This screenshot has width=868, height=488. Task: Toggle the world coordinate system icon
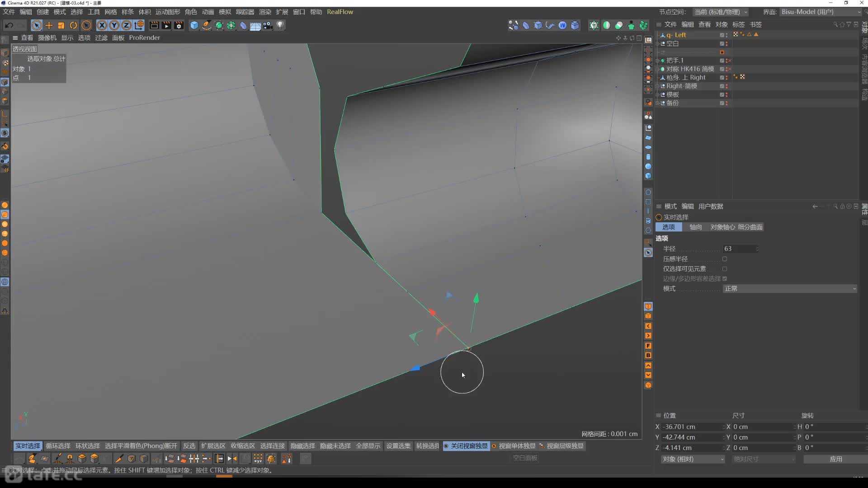pyautogui.click(x=139, y=25)
